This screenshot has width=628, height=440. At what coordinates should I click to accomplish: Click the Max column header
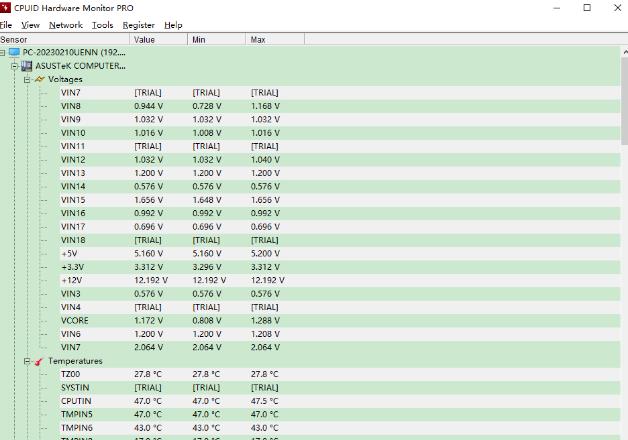tap(275, 39)
